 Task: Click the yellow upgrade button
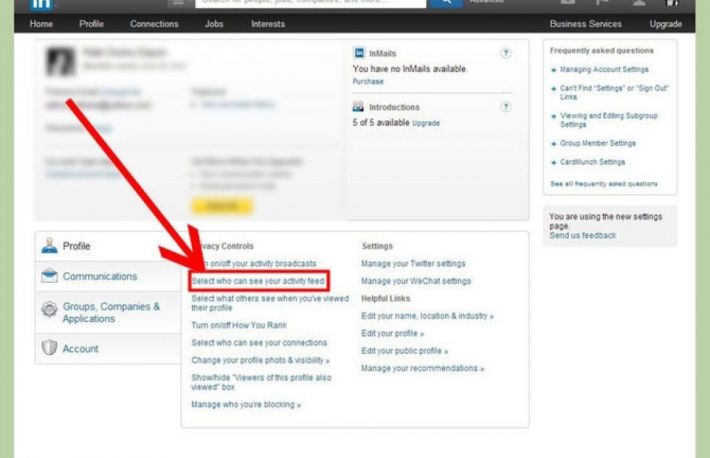coord(222,204)
